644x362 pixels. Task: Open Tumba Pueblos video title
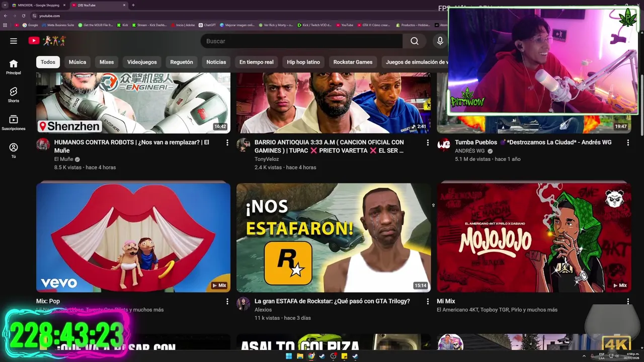click(533, 142)
